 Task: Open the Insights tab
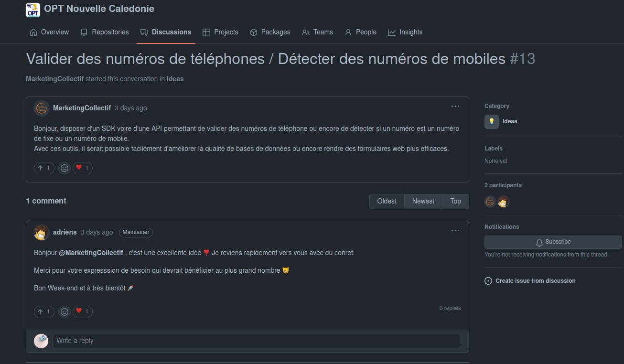pos(405,32)
